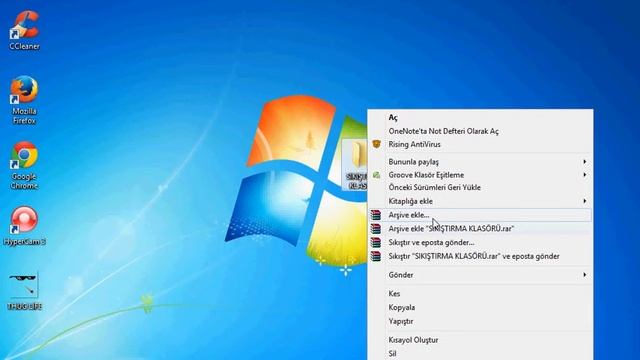The width and height of the screenshot is (640, 360).
Task: Choose 'Sıkıştır "SIKIŞTIRMA KLASÖRÜ.rar" ve eposta gönder'
Action: (x=480, y=256)
